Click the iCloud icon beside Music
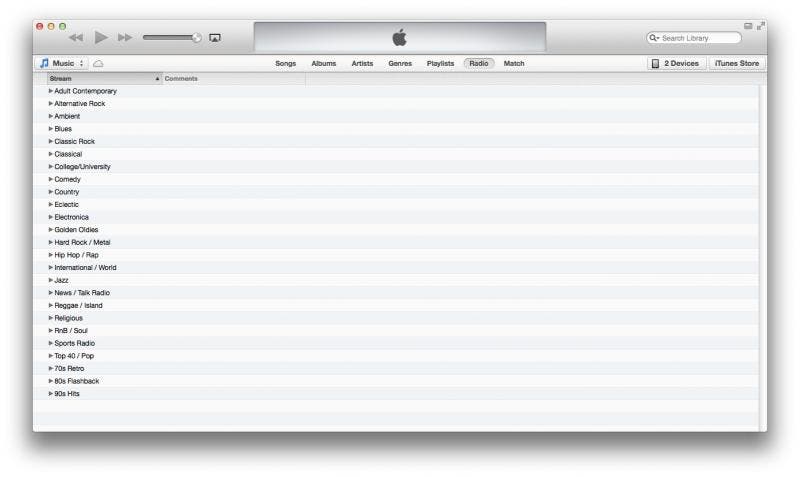 98,63
